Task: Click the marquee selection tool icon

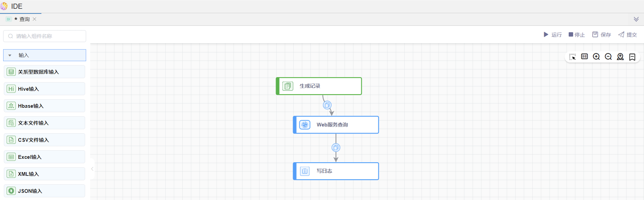Action: [x=572, y=57]
